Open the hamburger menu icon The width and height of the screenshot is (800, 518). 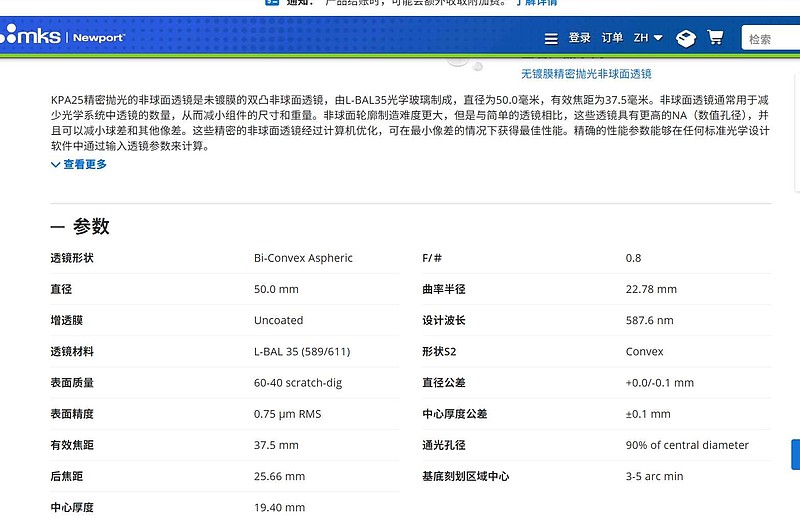coord(551,38)
